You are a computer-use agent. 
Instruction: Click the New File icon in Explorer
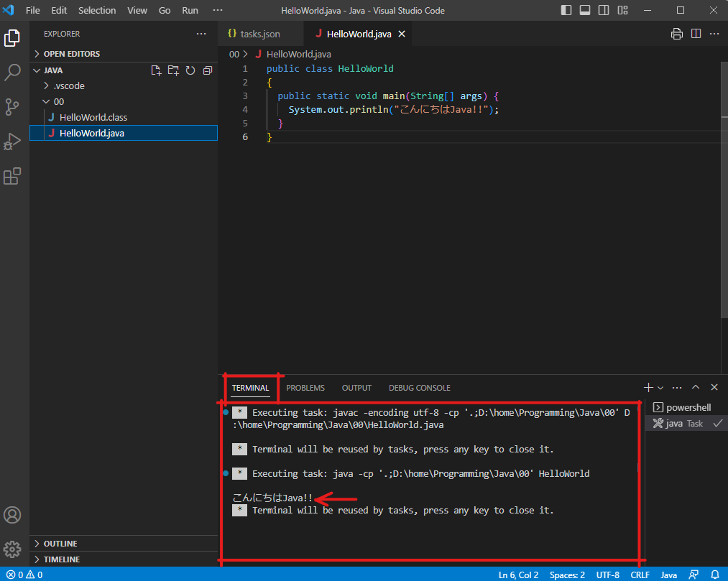[156, 70]
